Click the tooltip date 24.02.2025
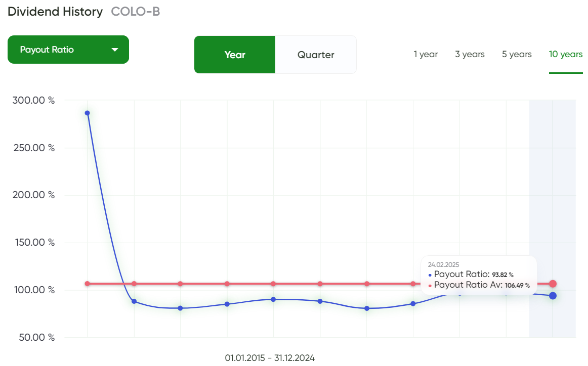Screen dimensions: 588x366 [443, 264]
